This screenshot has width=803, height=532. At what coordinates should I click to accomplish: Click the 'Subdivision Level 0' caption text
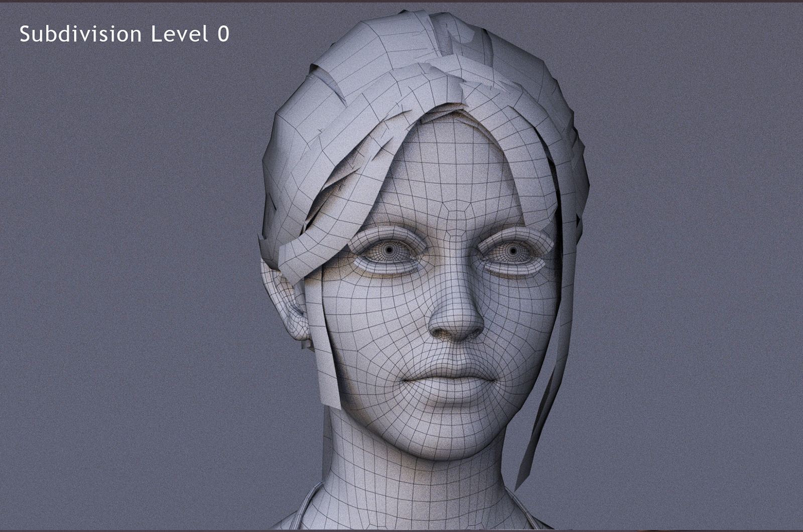click(124, 34)
